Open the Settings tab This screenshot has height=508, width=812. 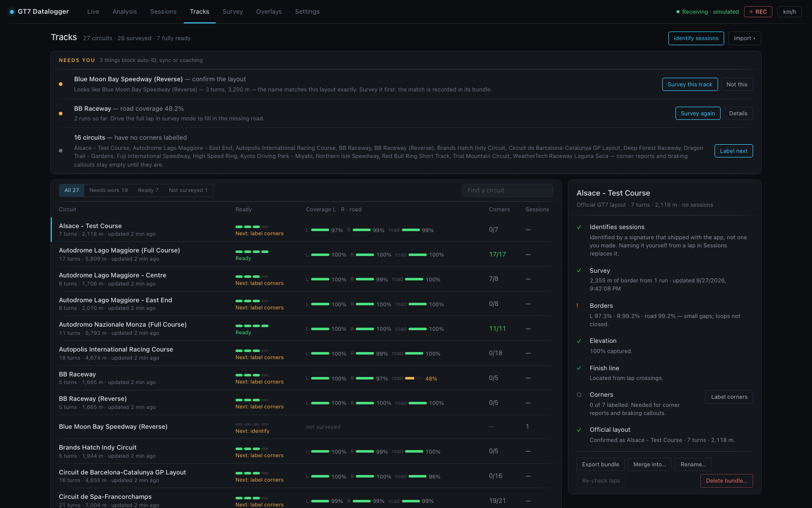[308, 12]
